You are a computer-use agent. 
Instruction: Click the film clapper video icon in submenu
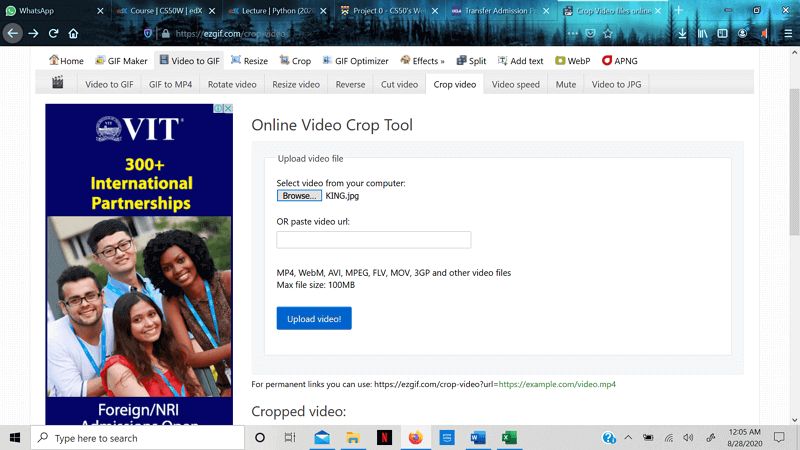[x=58, y=82]
